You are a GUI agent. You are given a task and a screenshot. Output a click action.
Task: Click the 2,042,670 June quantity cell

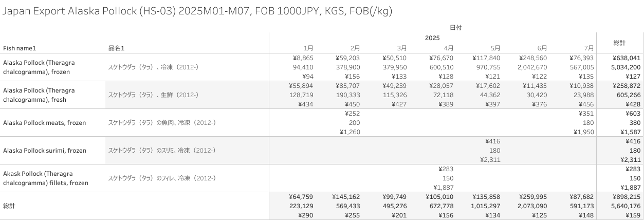tap(531, 67)
